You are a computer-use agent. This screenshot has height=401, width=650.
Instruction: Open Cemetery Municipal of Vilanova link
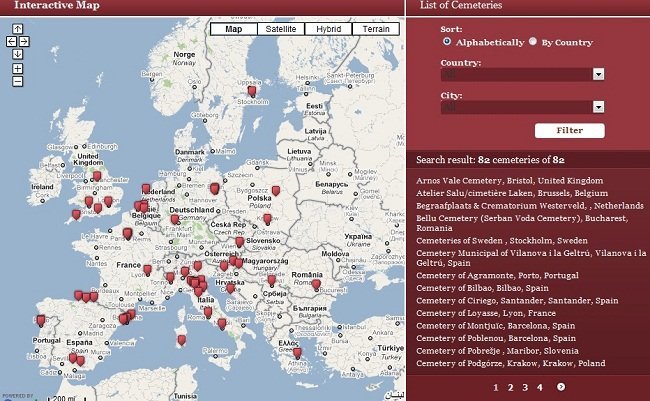[x=531, y=258]
